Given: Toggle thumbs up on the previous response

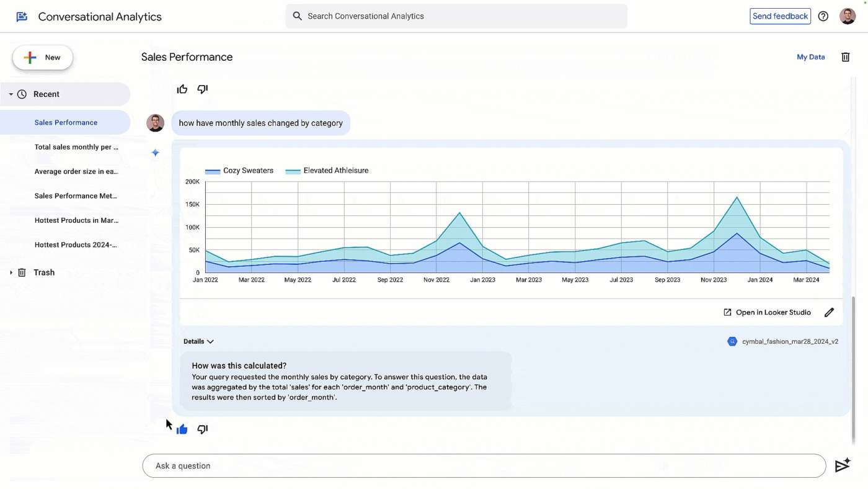Looking at the screenshot, I should tap(182, 89).
